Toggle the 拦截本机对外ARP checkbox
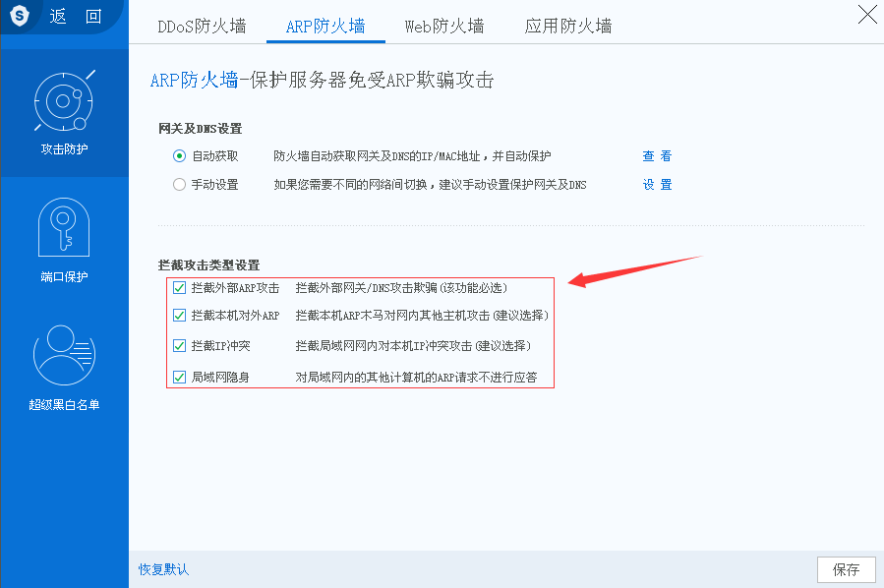The height and width of the screenshot is (588, 884). (x=179, y=316)
